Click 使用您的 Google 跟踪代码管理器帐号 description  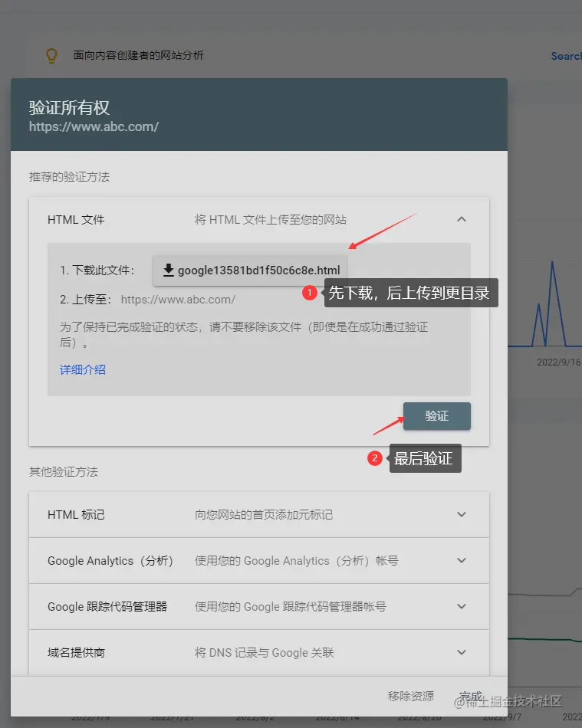[290, 607]
